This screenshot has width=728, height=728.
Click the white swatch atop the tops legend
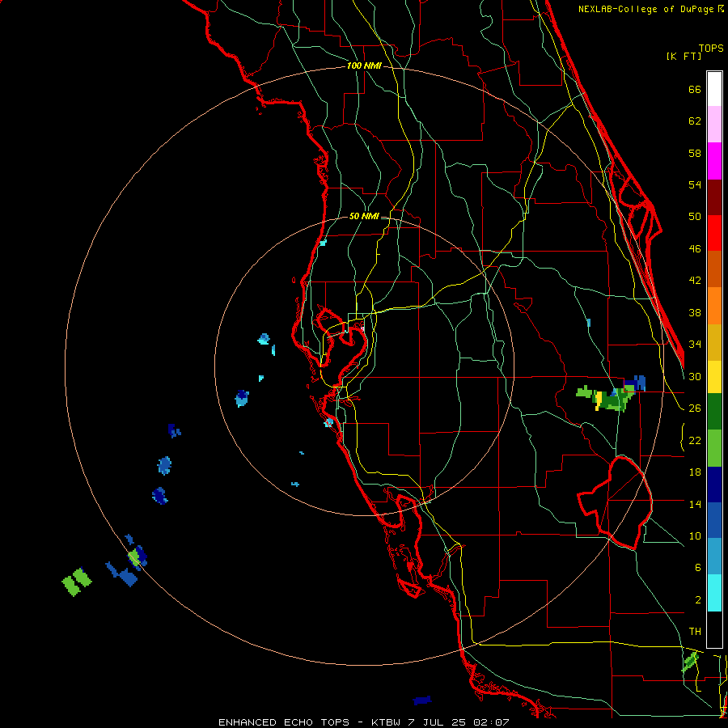click(714, 89)
